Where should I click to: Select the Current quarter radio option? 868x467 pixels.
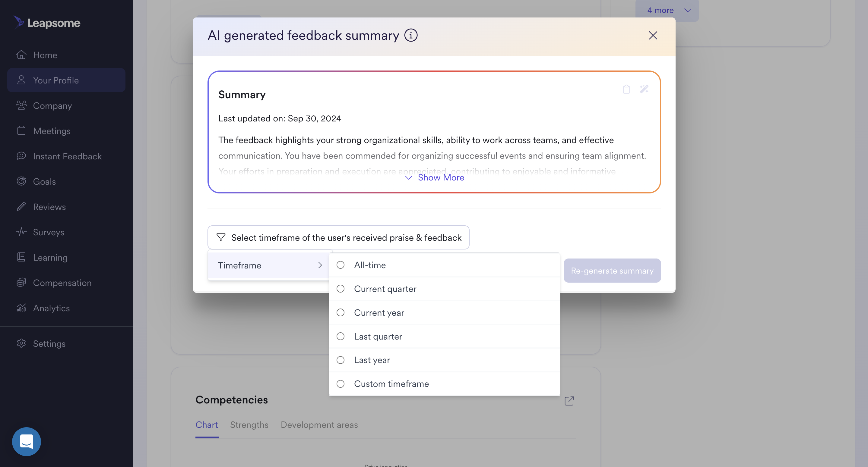click(x=340, y=289)
